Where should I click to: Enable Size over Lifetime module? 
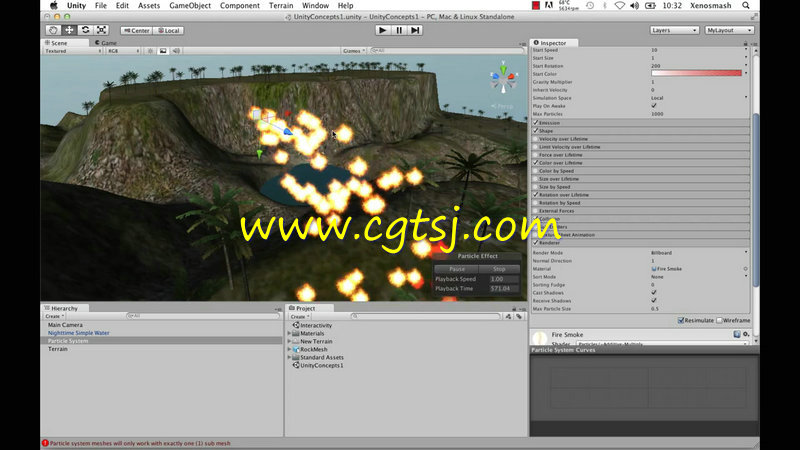tap(536, 179)
